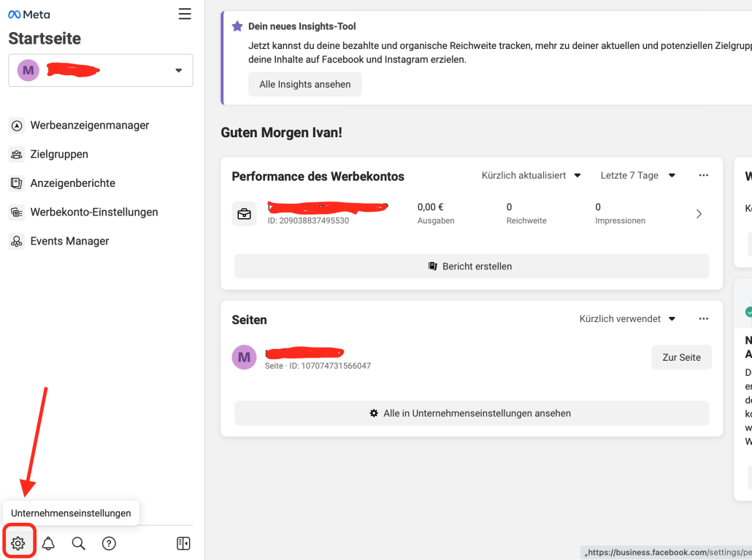Screen dimensions: 752x560
Task: Open the help question mark icon
Action: point(109,543)
